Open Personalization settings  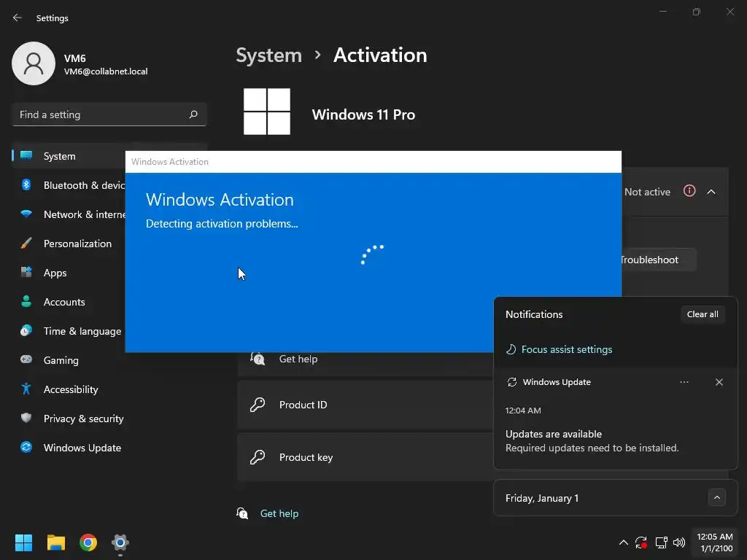pyautogui.click(x=69, y=244)
